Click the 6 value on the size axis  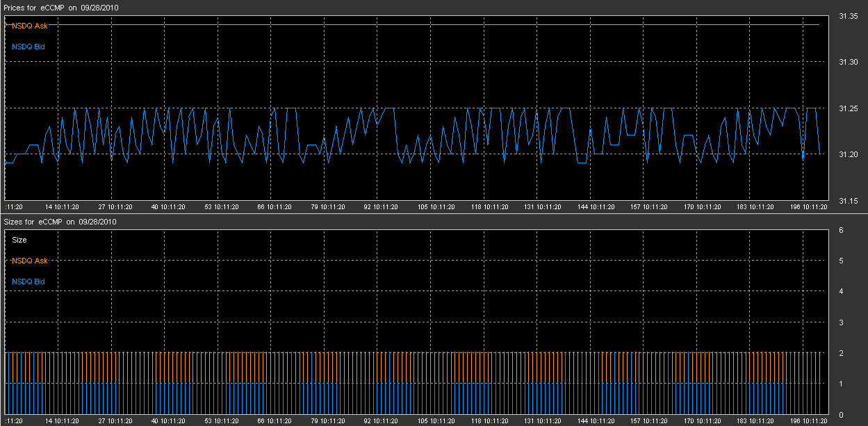pos(841,230)
